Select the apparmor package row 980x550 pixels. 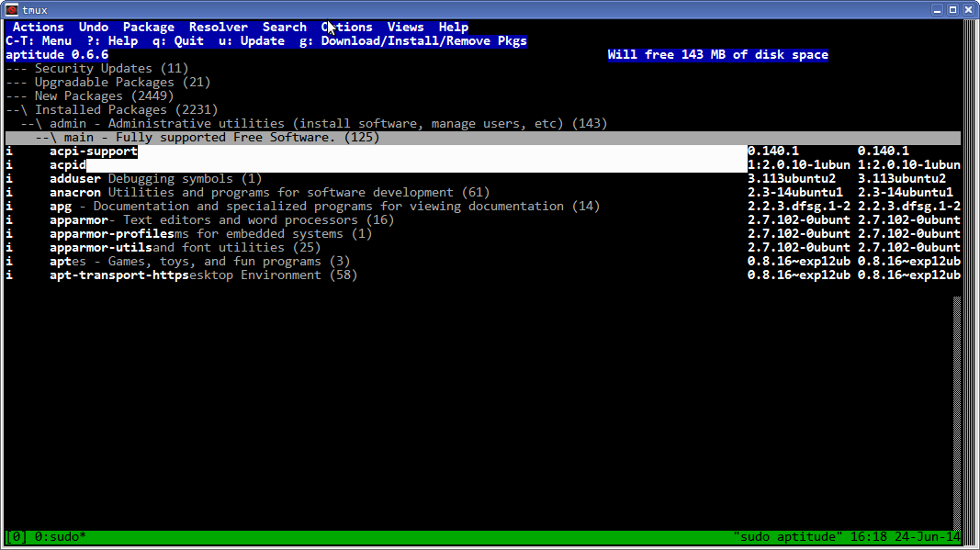click(482, 219)
